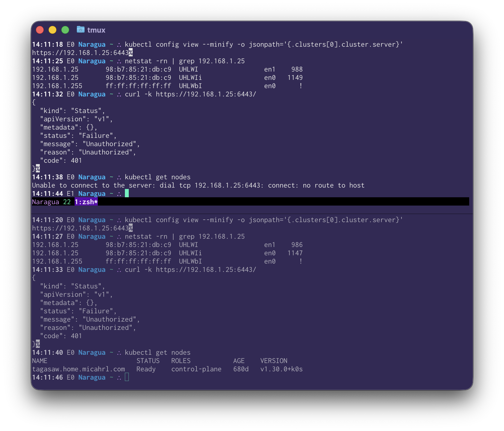The image size is (504, 431).
Task: Click the % marker after the closing brace below
Action: coord(37,169)
